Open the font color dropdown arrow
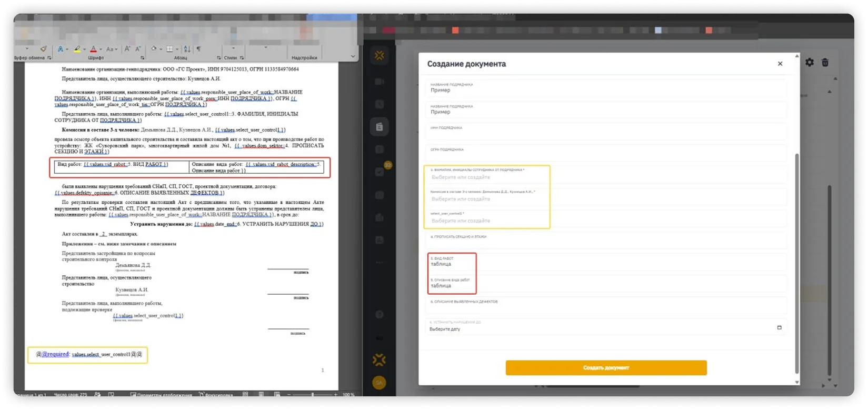 101,49
